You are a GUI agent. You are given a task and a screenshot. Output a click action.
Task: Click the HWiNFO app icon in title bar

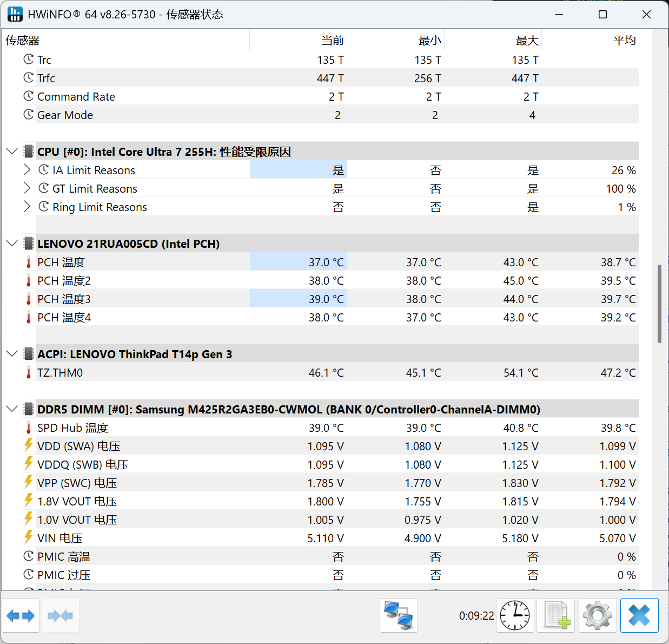tap(15, 14)
